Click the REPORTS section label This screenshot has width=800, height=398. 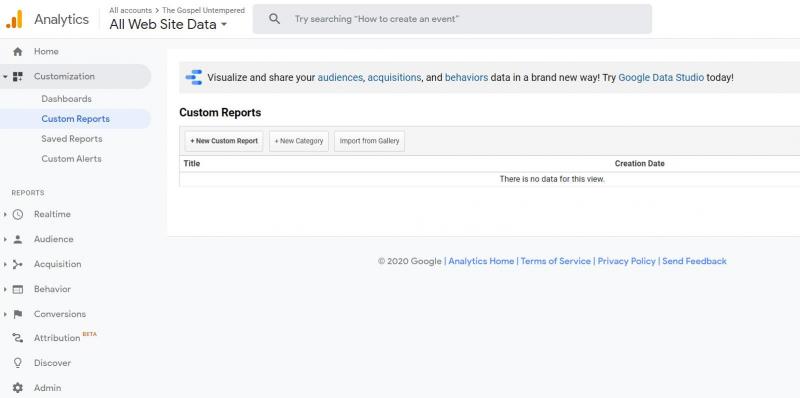click(28, 193)
